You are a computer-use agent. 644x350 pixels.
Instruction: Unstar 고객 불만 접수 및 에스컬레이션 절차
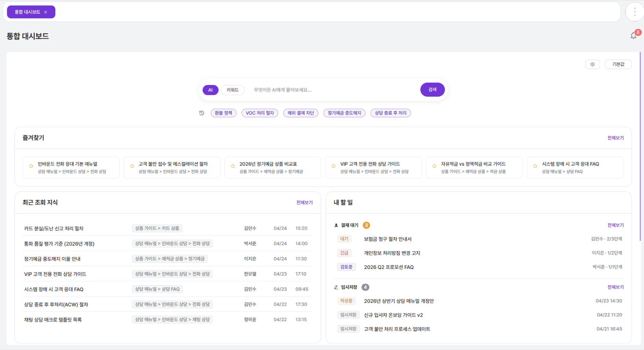(132, 166)
